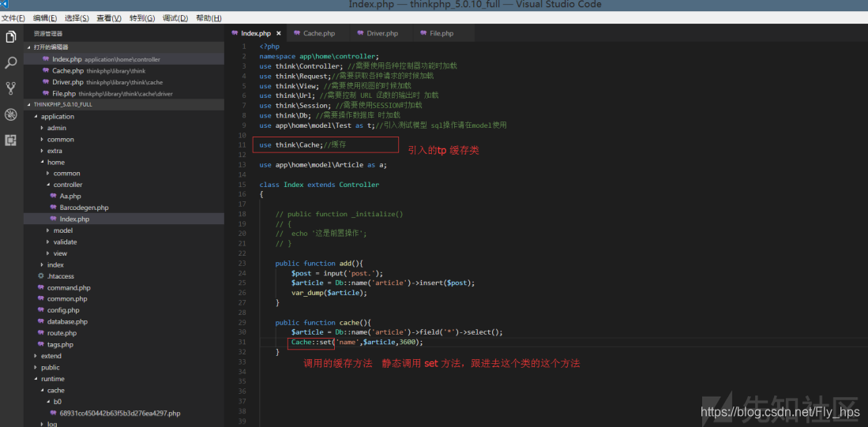Expand the log folder
Image resolution: width=868 pixels, height=427 pixels.
[53, 424]
